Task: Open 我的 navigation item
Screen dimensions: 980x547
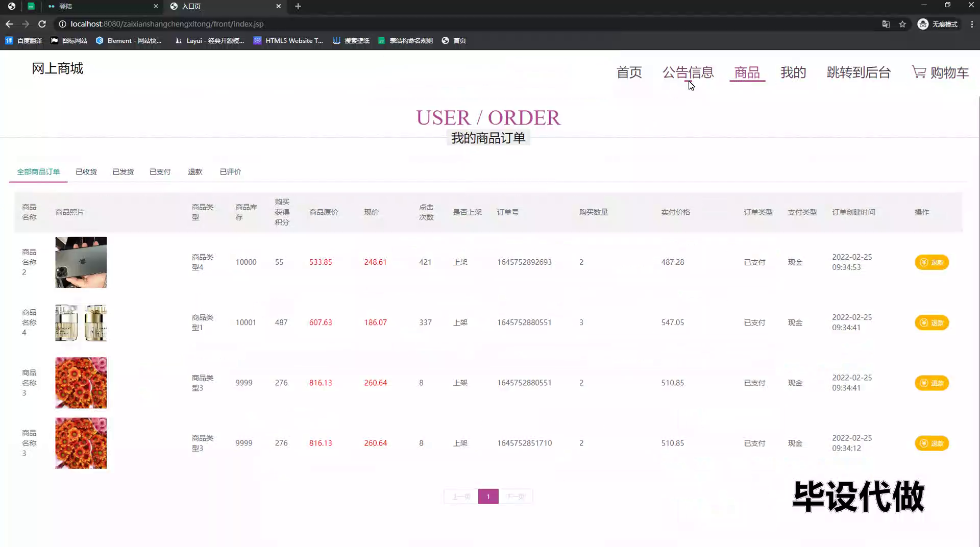Action: click(793, 72)
